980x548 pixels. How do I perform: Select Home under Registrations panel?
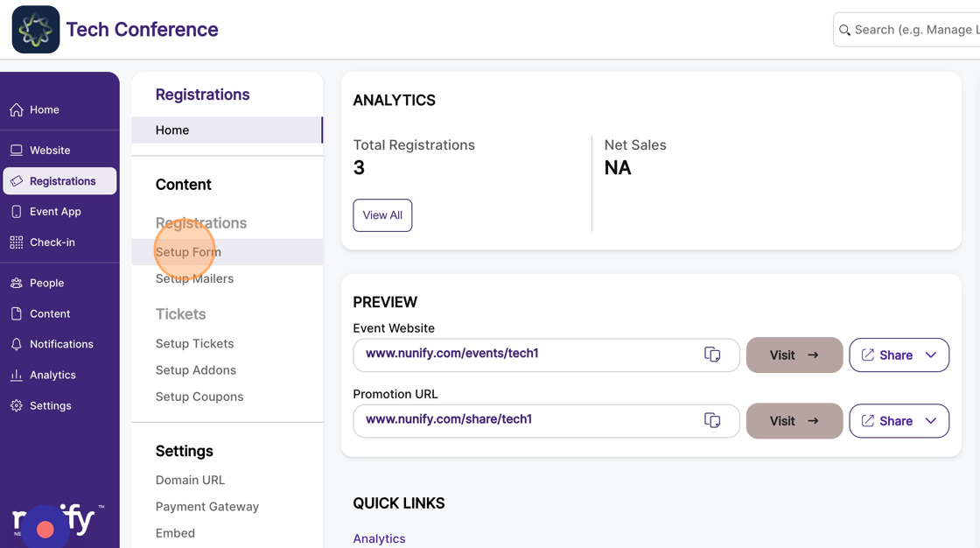tap(227, 130)
